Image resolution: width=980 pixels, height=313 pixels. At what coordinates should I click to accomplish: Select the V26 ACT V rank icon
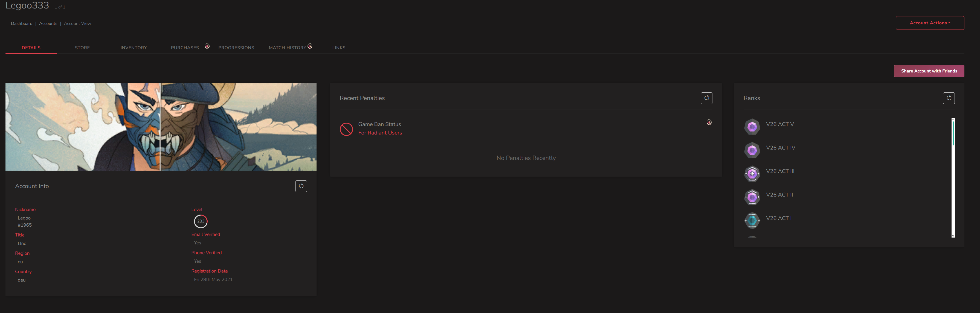pos(752,127)
